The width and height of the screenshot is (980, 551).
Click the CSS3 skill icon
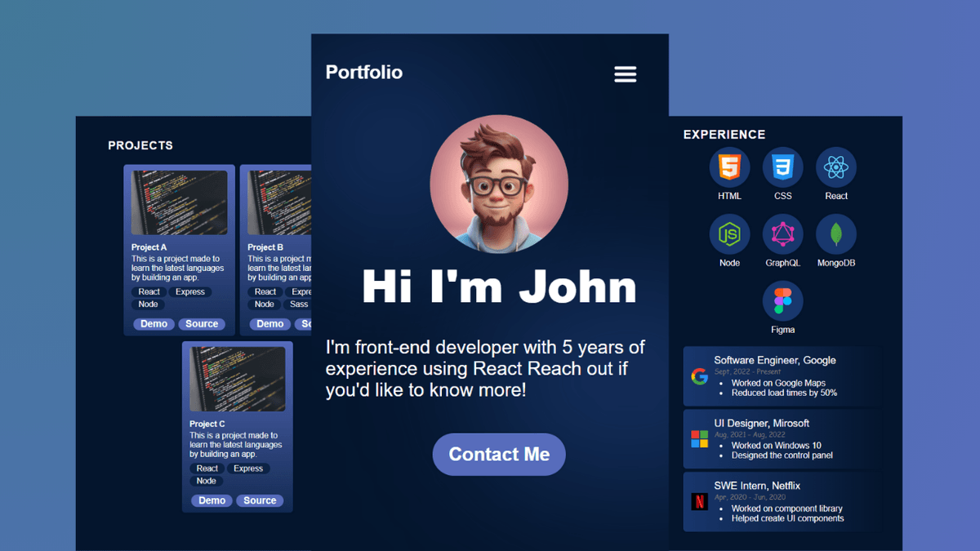click(782, 168)
